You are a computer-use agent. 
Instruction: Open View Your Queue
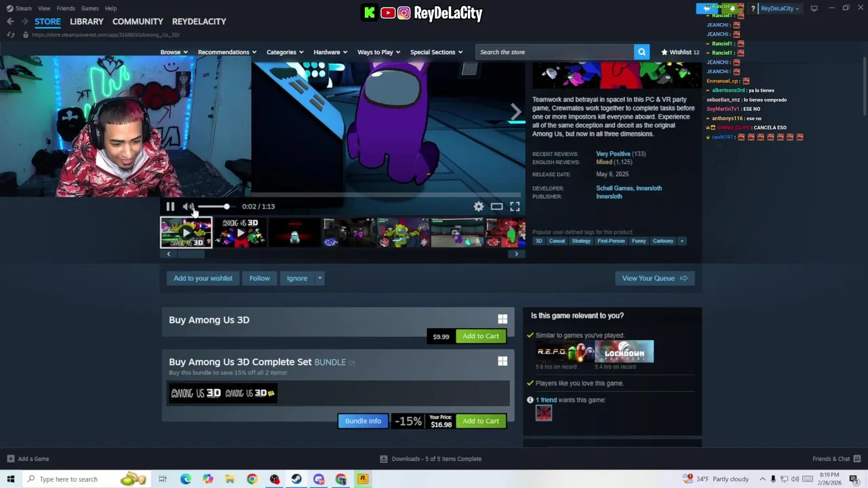coord(654,278)
